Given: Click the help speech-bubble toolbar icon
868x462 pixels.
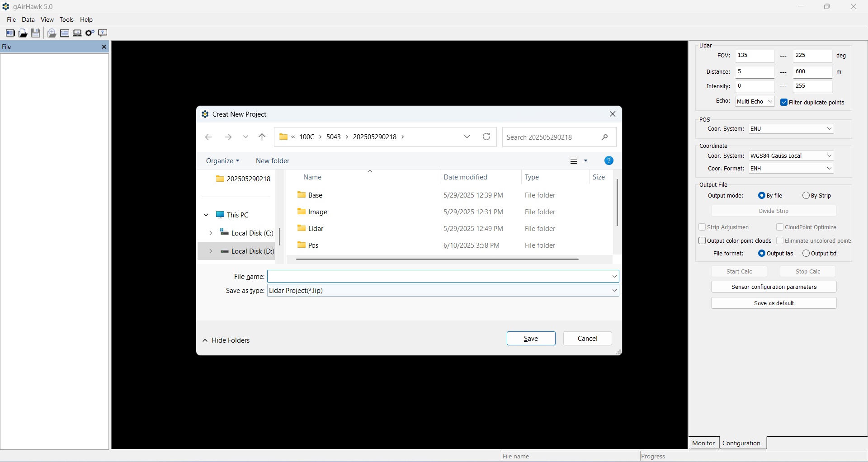Looking at the screenshot, I should pos(103,33).
